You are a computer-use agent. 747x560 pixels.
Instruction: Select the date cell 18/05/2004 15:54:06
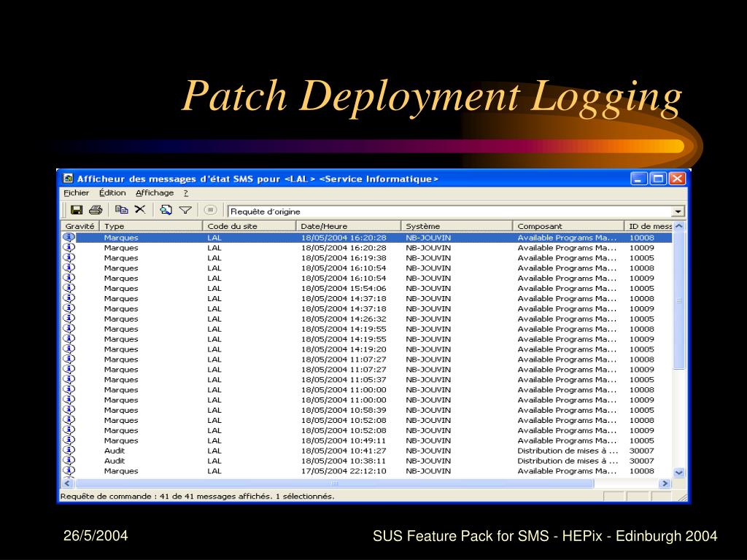344,288
